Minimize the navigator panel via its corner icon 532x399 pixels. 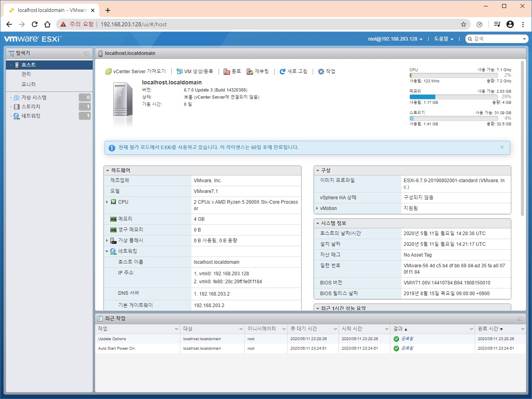tap(86, 53)
